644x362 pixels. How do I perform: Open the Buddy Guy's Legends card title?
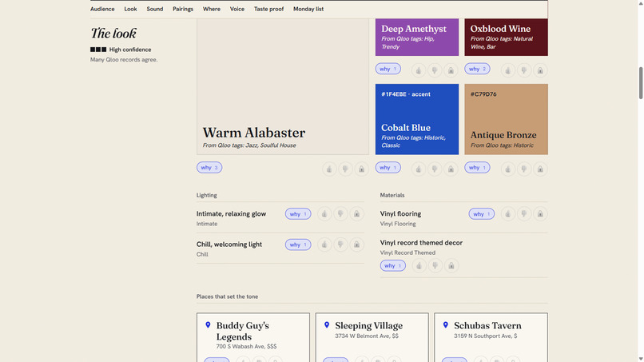pos(243,331)
